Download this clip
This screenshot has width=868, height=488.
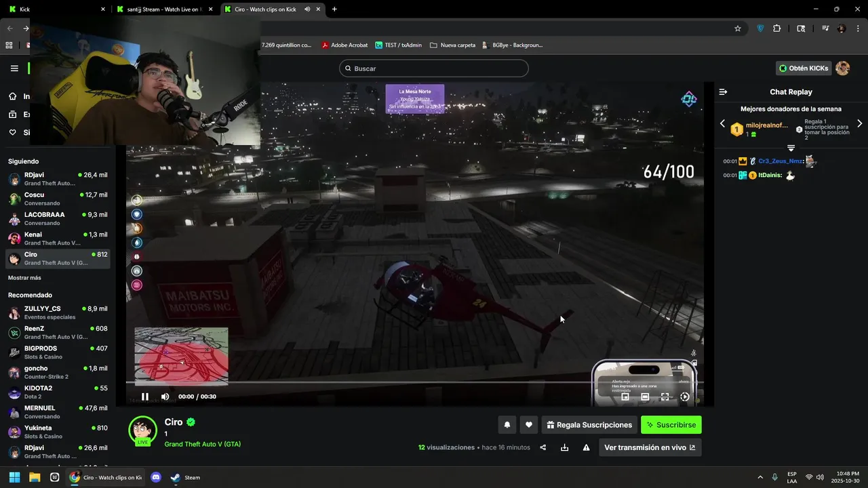pyautogui.click(x=564, y=447)
